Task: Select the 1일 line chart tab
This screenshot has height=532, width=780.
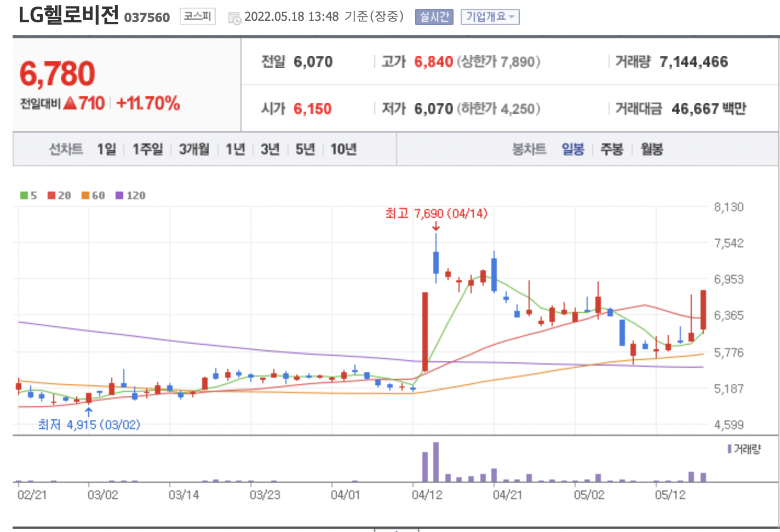Action: (107, 149)
